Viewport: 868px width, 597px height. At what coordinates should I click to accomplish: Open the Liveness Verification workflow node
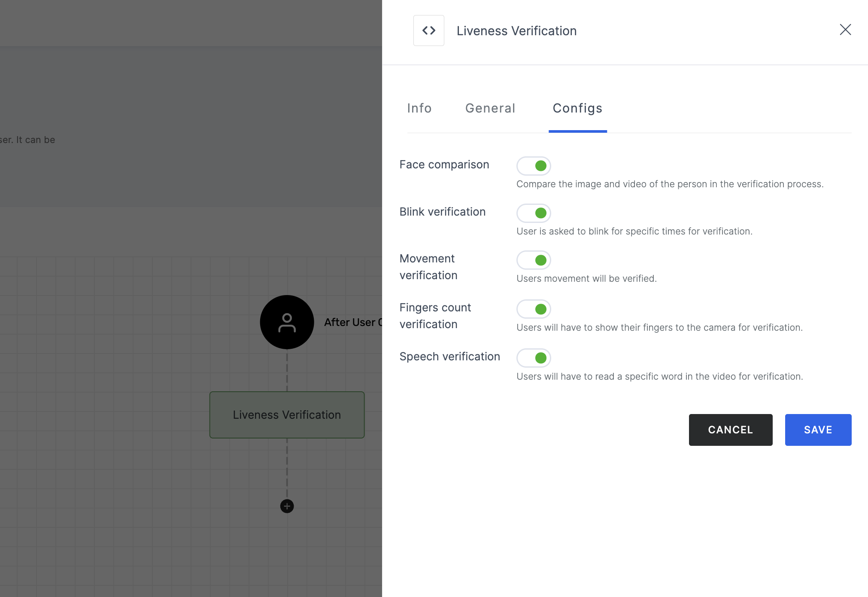click(x=287, y=414)
